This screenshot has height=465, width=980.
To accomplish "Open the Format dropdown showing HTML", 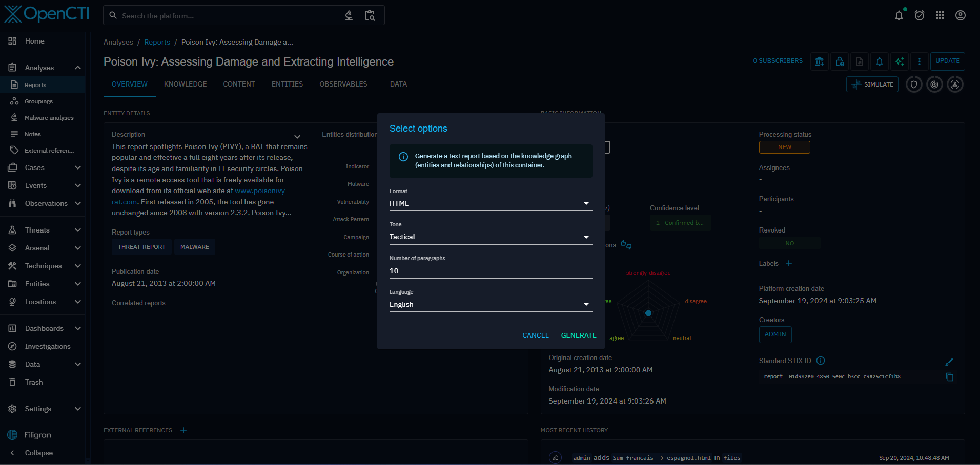I will [490, 203].
